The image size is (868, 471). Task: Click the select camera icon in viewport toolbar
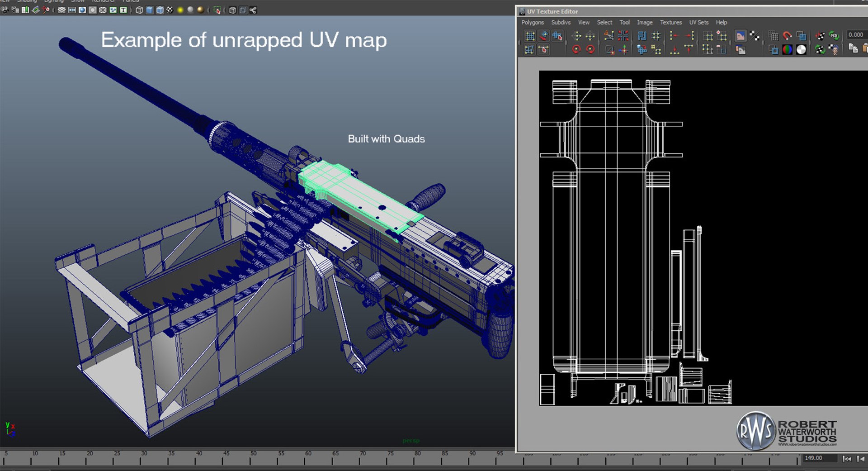5,10
